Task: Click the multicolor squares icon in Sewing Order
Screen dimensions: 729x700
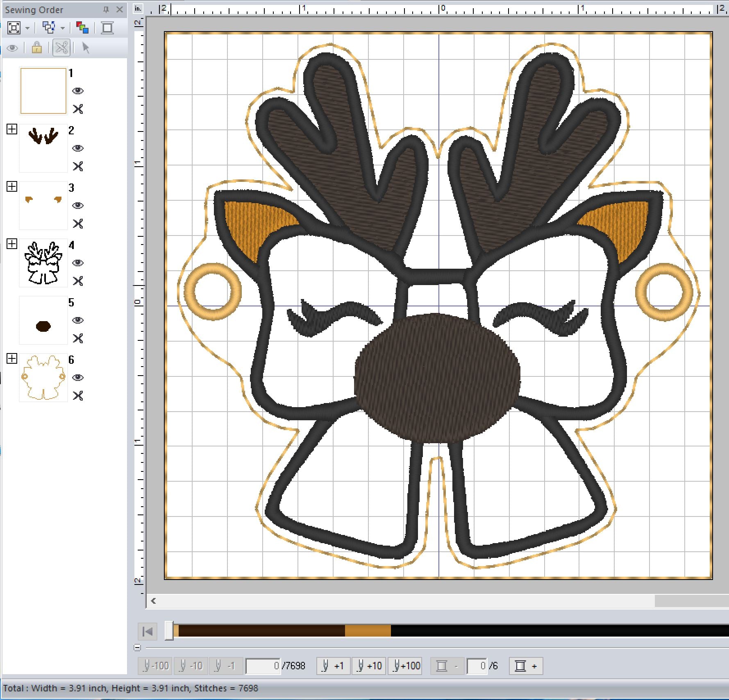Action: pos(82,28)
